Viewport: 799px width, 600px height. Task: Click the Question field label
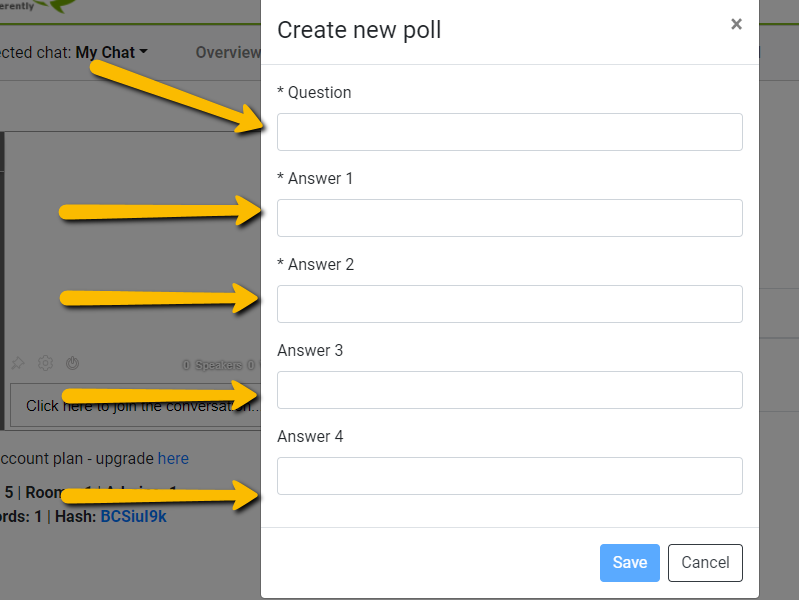314,92
